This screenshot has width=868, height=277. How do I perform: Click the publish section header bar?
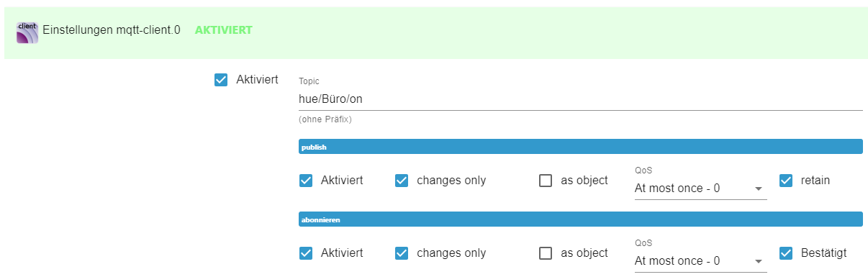(580, 147)
